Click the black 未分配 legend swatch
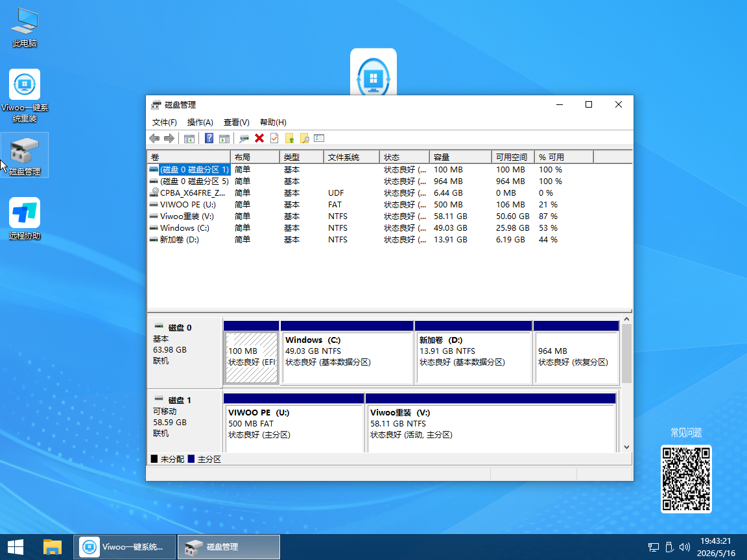Image resolution: width=747 pixels, height=560 pixels. click(154, 459)
